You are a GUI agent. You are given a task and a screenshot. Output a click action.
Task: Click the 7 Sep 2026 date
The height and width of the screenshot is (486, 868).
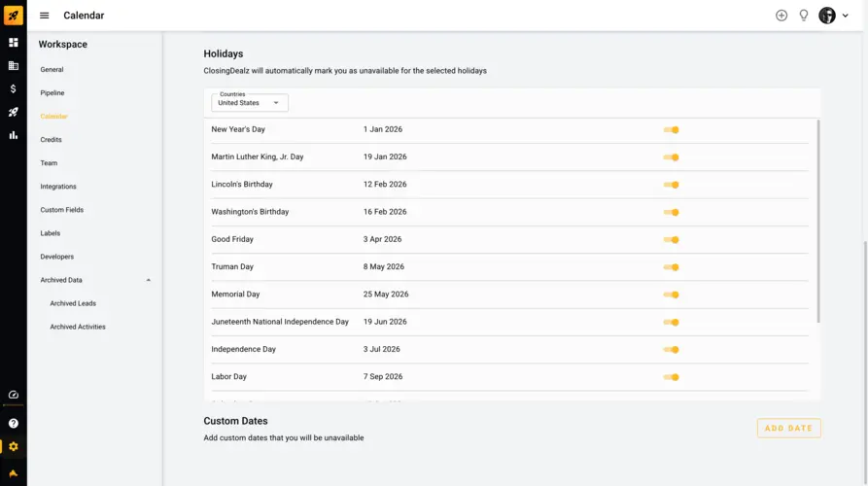(x=383, y=376)
